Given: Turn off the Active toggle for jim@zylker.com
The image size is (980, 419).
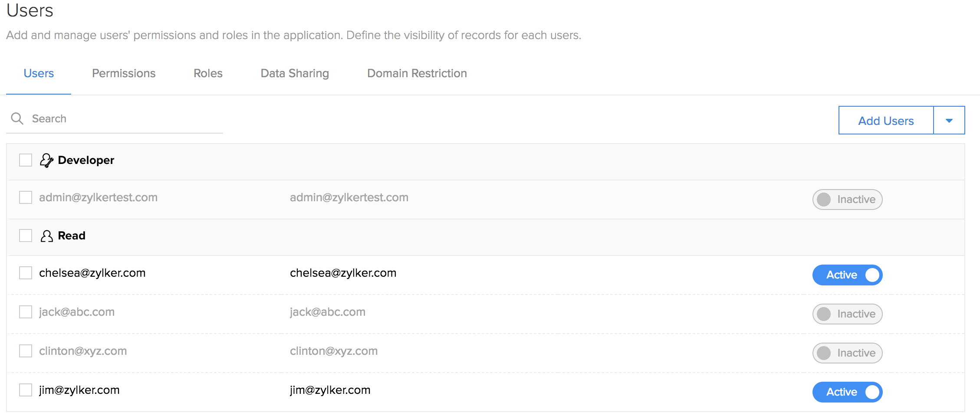Looking at the screenshot, I should pos(847,392).
